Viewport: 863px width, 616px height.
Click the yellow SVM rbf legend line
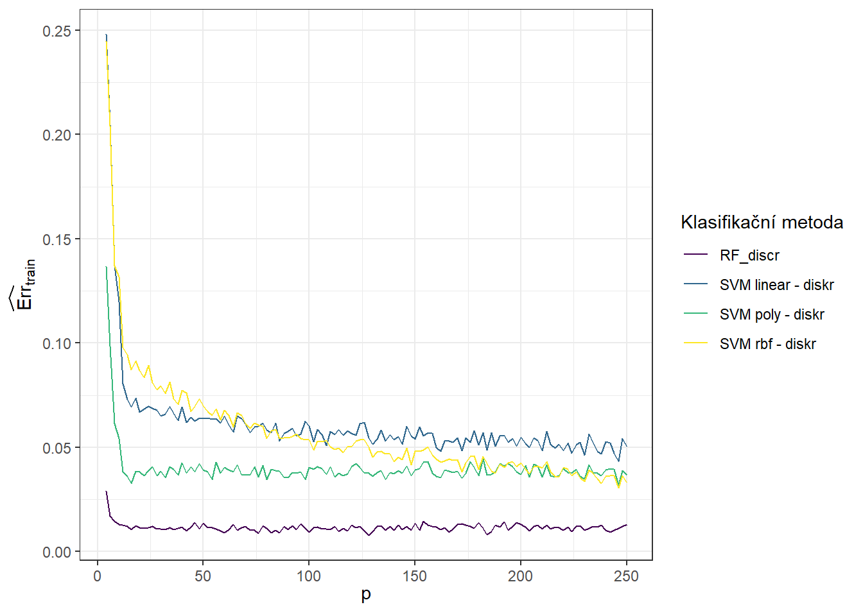click(x=695, y=343)
